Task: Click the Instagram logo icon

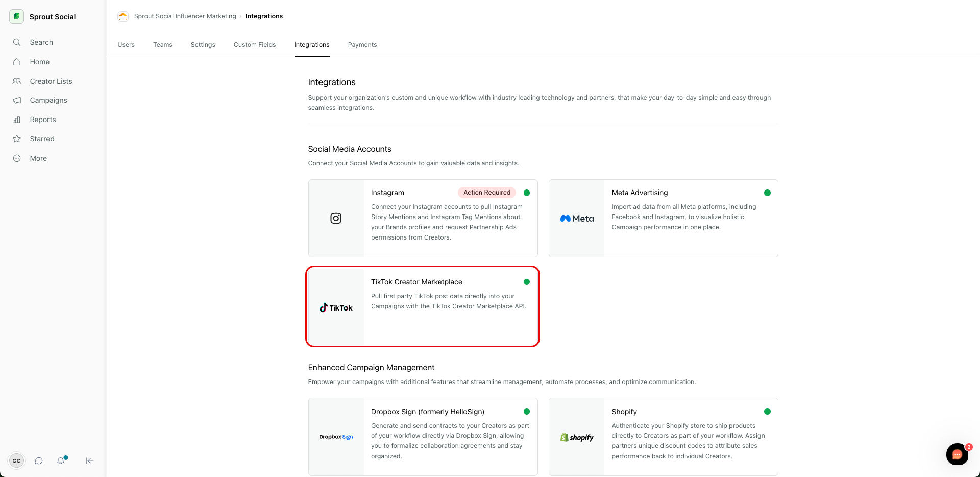Action: tap(336, 218)
